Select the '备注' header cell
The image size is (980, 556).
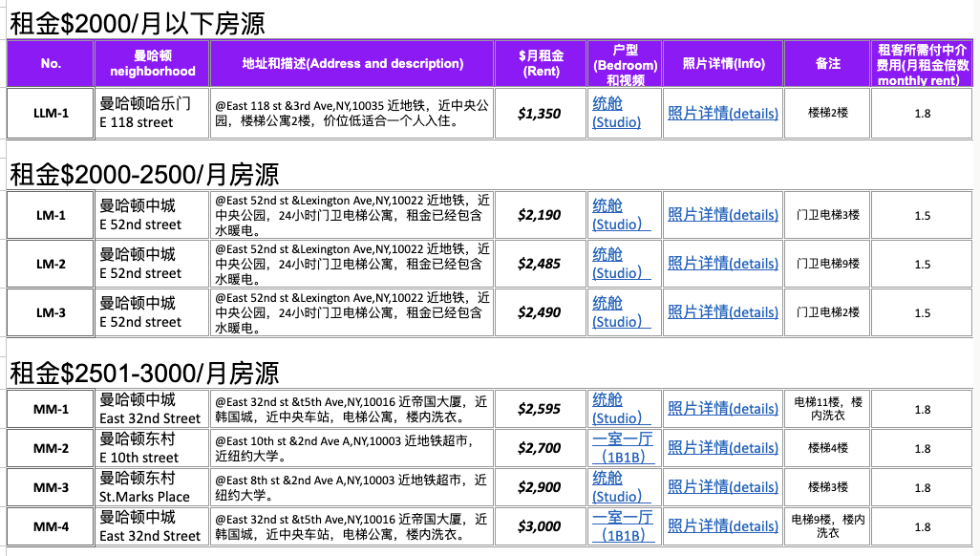(827, 64)
